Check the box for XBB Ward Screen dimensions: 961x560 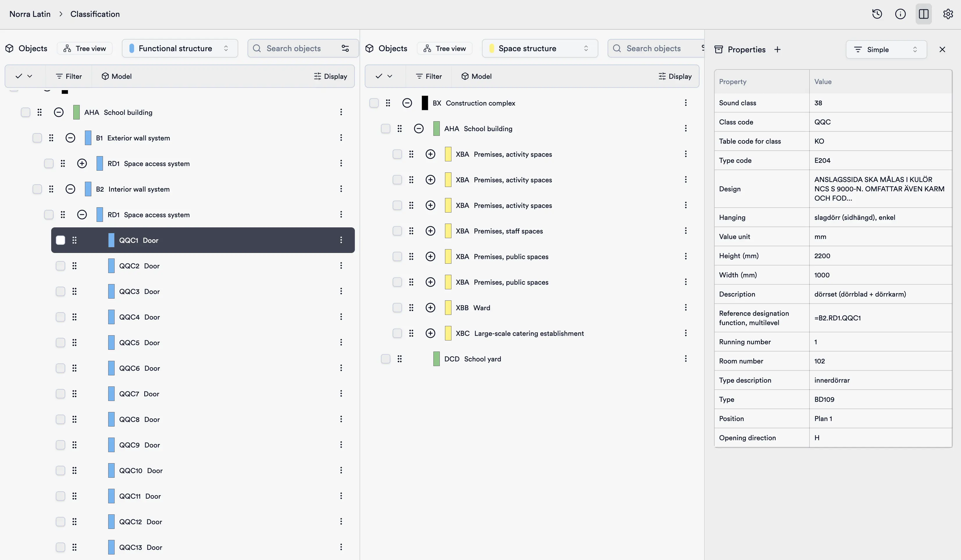click(x=397, y=307)
